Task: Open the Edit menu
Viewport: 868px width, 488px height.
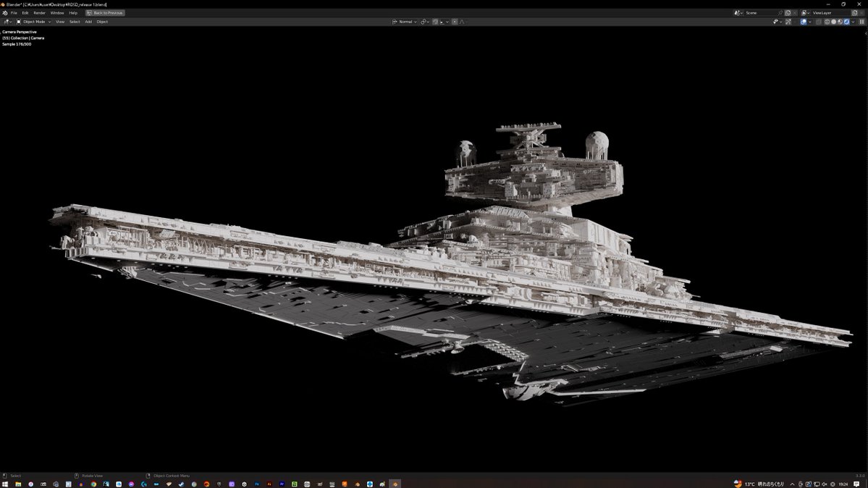Action: point(25,13)
